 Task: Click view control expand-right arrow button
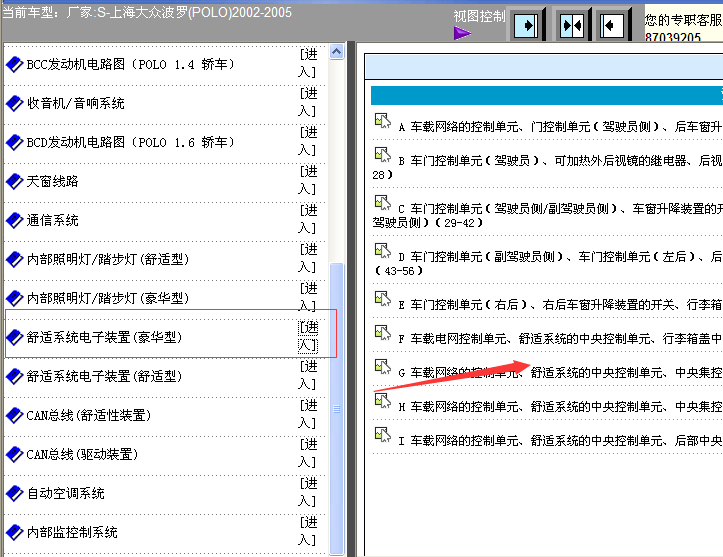[526, 25]
